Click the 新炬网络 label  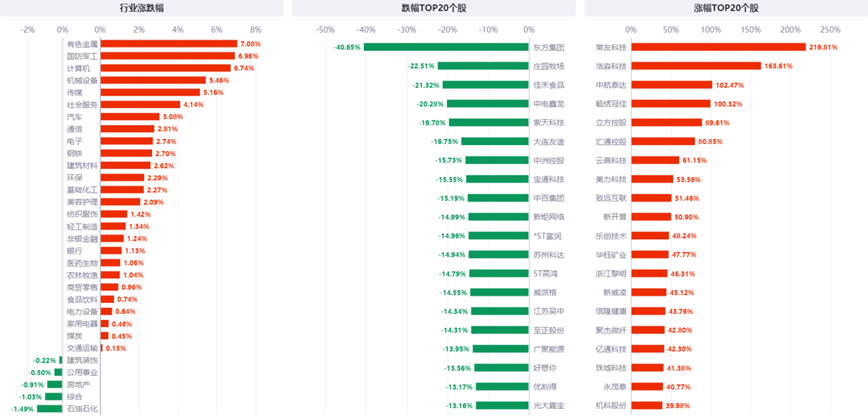[x=549, y=217]
